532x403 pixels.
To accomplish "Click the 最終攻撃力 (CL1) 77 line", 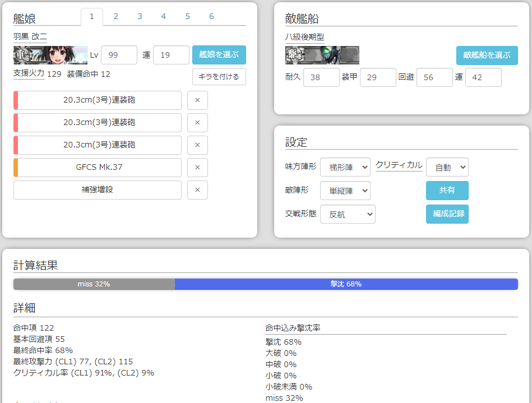I will click(x=73, y=362).
